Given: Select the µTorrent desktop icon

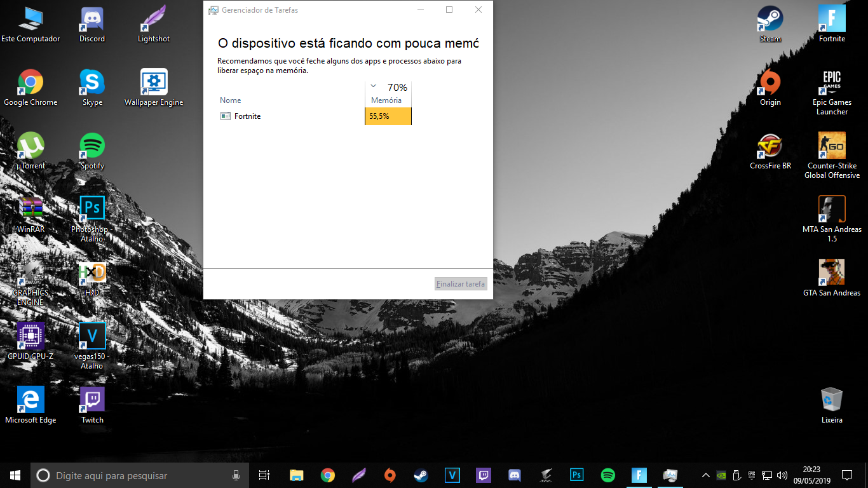Looking at the screenshot, I should [31, 151].
